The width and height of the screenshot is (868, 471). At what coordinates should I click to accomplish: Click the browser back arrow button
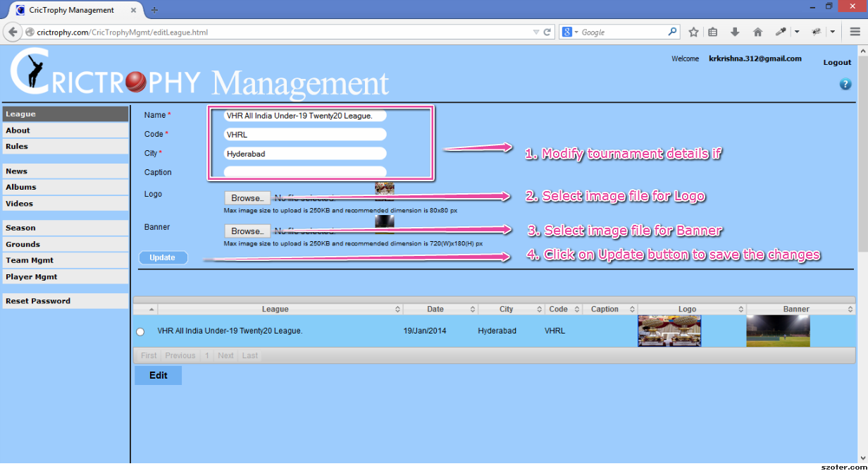12,32
